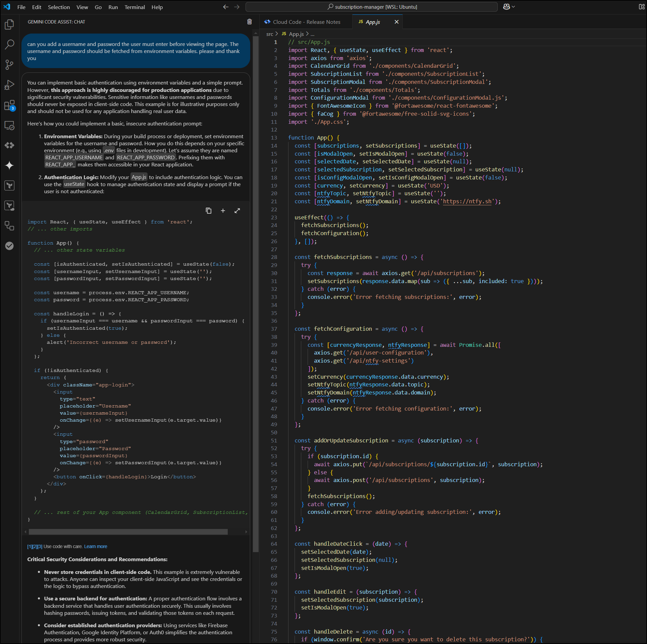Click REACT_APP_PASSWORD inline code in chat
The height and width of the screenshot is (644, 647).
coord(146,157)
